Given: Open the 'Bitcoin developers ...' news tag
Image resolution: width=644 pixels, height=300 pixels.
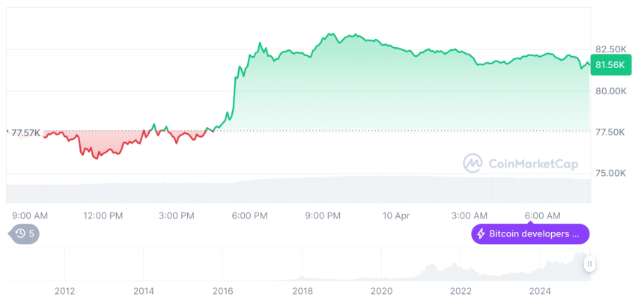Looking at the screenshot, I should 530,234.
